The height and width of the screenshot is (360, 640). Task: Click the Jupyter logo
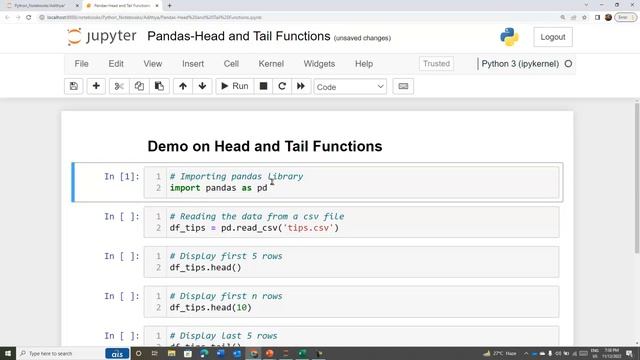point(101,37)
